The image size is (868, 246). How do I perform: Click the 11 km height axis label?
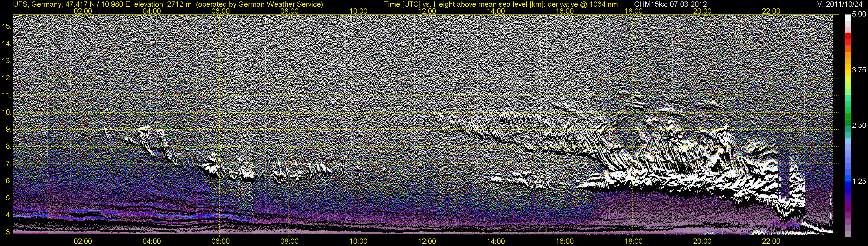7,96
